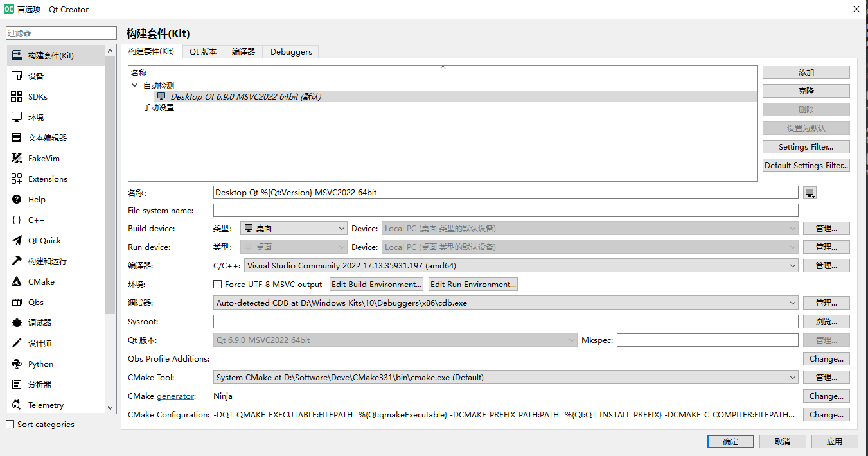The height and width of the screenshot is (456, 868).
Task: Confirm with the 确定 button
Action: (731, 441)
